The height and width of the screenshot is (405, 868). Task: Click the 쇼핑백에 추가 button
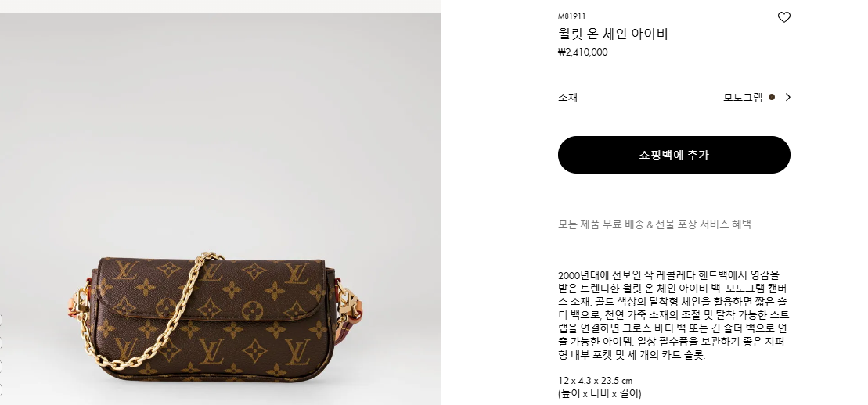[674, 155]
